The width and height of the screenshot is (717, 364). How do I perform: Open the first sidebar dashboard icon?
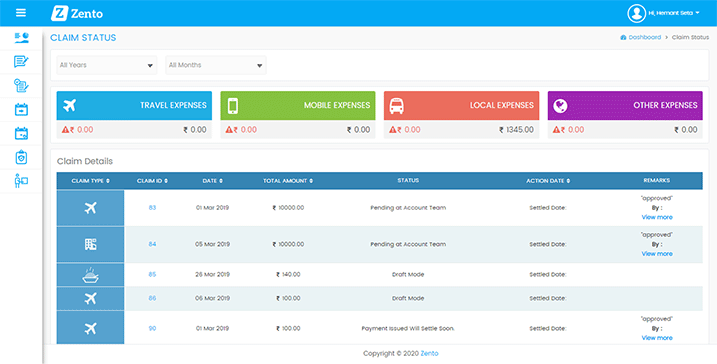(x=21, y=37)
